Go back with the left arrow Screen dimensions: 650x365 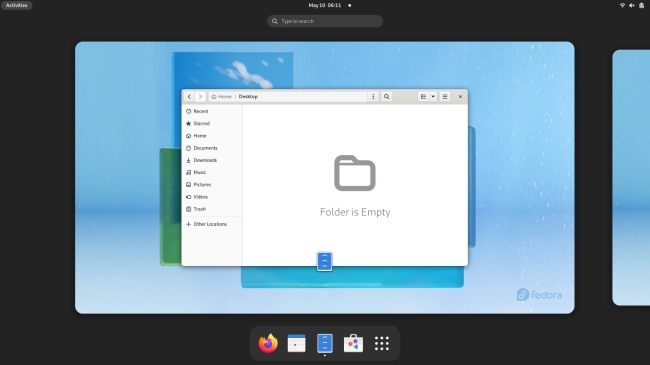coord(189,97)
